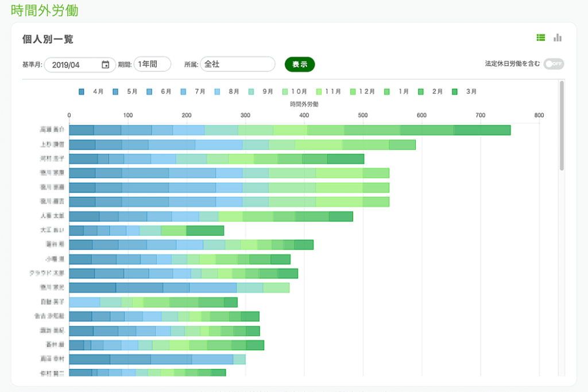Screen dimensions: 588x392
Task: Click the 表示 button
Action: point(300,64)
